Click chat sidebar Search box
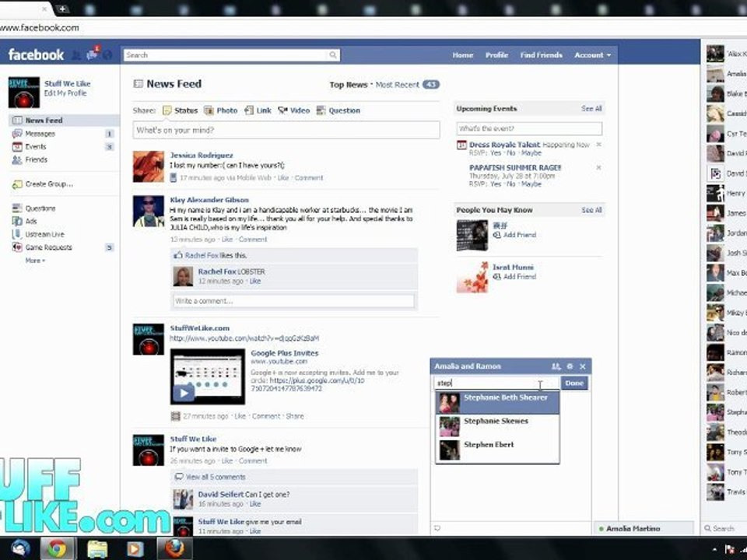This screenshot has height=560, width=747. coord(724,529)
